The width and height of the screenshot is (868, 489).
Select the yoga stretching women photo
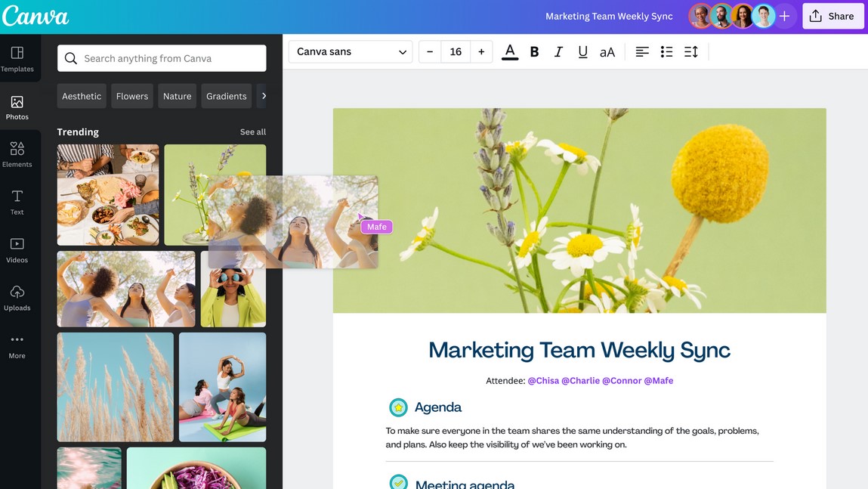tap(223, 387)
